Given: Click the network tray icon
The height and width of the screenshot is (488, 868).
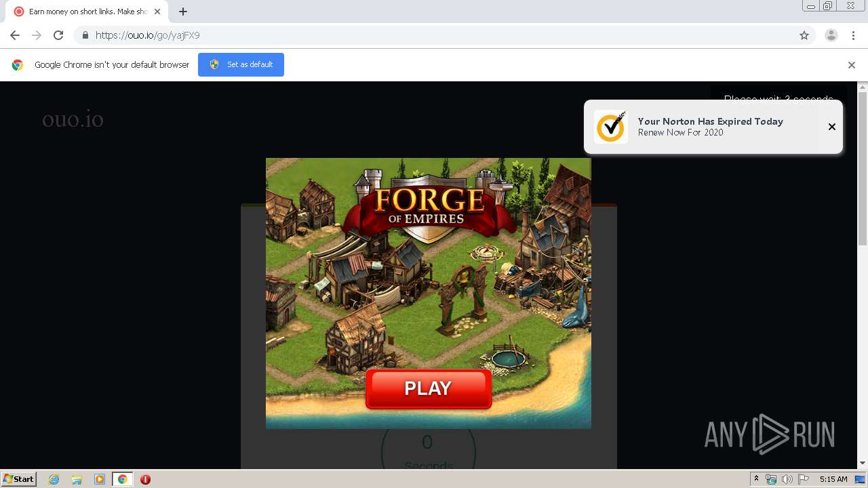Looking at the screenshot, I should 771,479.
